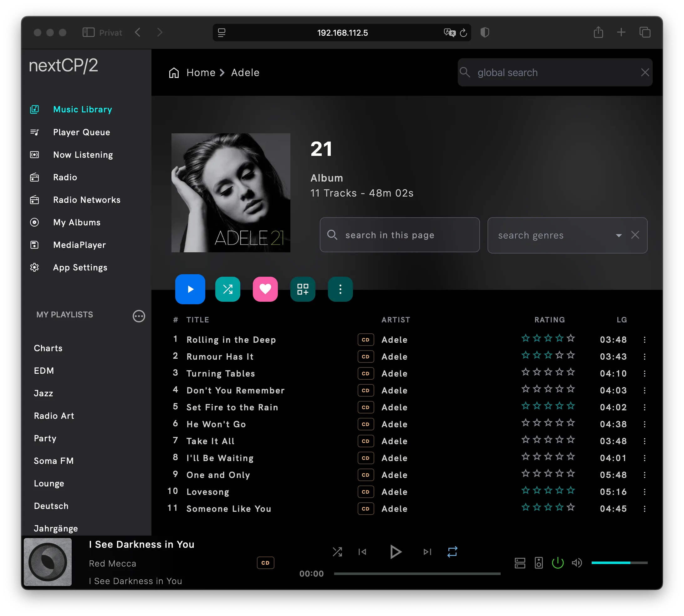Open MediaPlayer section
The image size is (684, 616).
tap(79, 245)
